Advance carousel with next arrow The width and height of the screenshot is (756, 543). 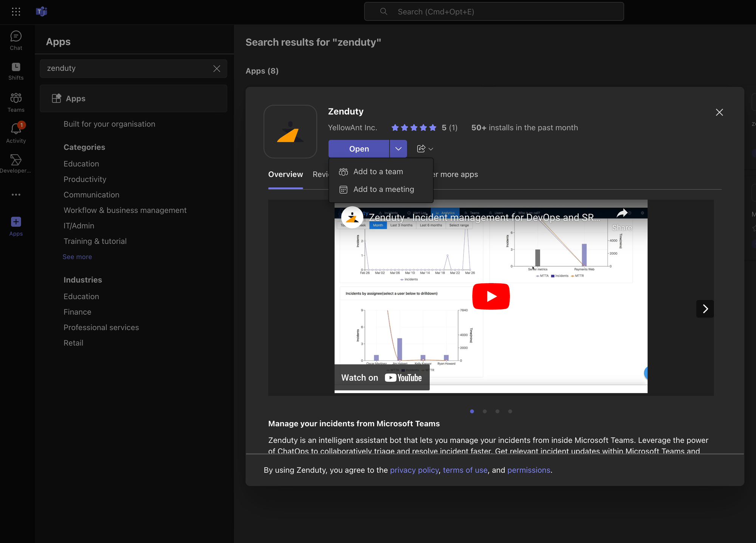click(705, 309)
